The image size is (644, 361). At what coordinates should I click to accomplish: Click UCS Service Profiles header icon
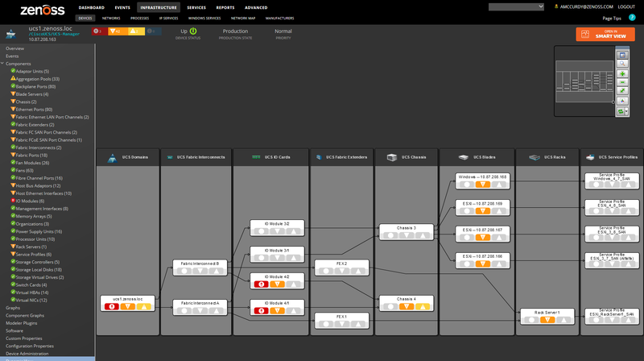coord(590,157)
